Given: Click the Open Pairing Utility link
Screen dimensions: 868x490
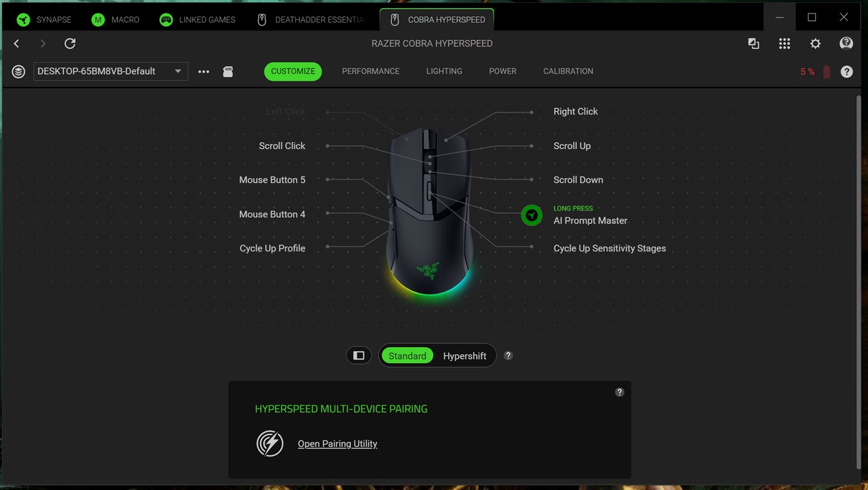Looking at the screenshot, I should coord(338,443).
